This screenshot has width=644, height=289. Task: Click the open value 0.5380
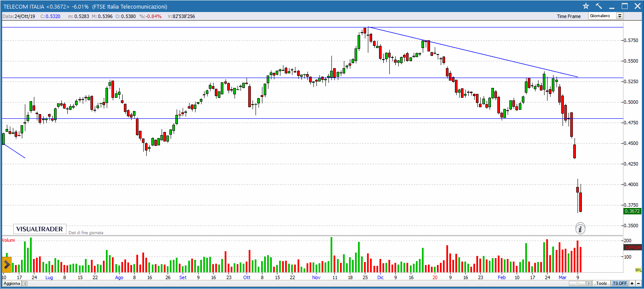click(129, 16)
